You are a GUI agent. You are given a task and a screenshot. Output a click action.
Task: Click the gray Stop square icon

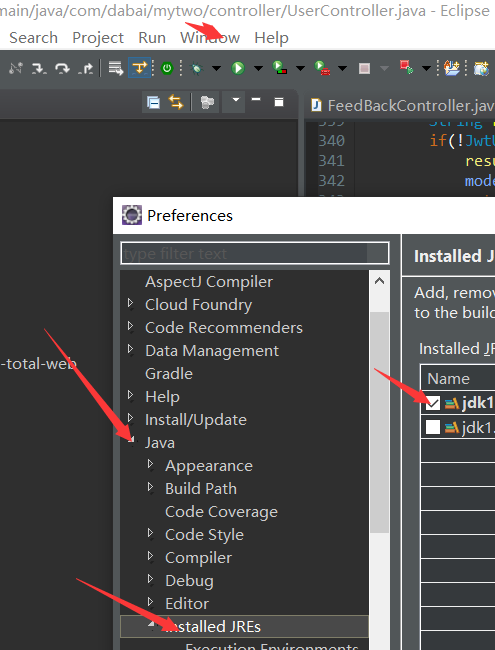click(x=364, y=68)
